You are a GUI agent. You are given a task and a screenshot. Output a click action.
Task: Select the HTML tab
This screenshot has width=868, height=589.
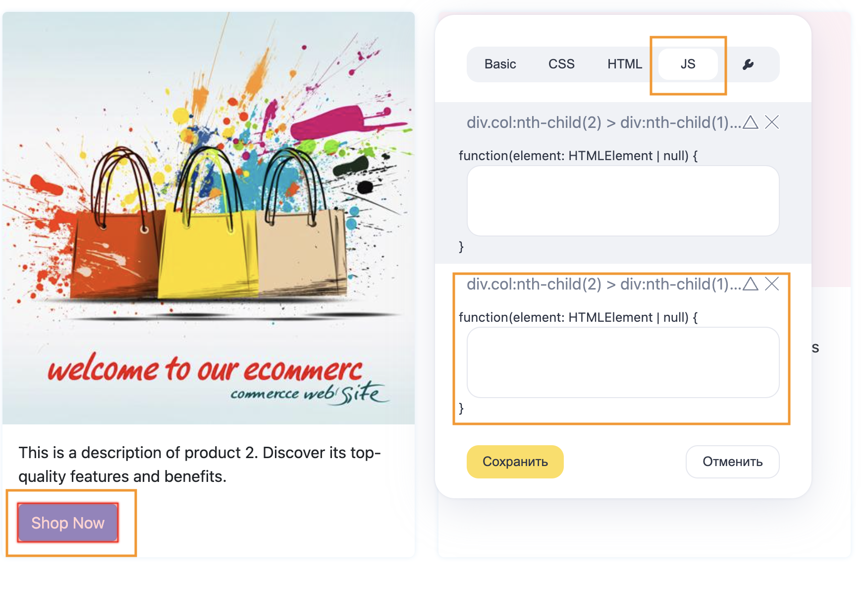(x=624, y=64)
